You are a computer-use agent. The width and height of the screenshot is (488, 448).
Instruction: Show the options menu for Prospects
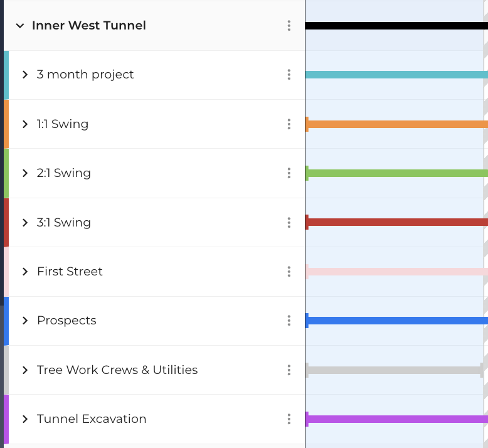(x=289, y=321)
